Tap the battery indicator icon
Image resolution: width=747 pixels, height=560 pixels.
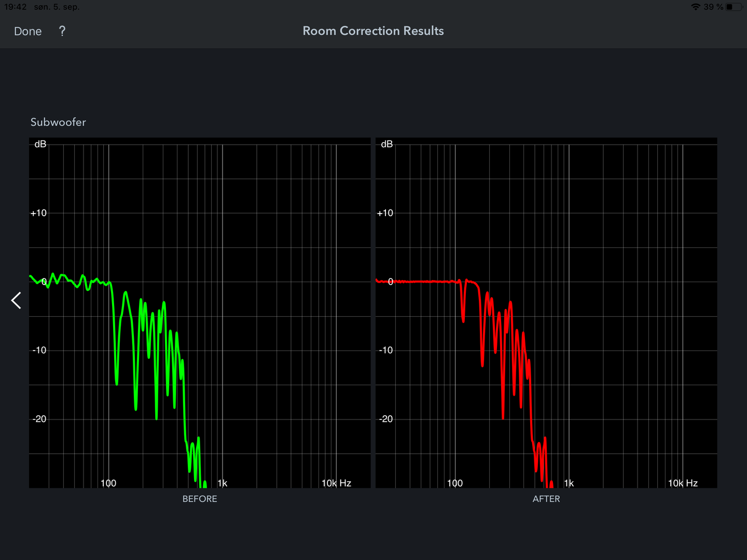click(734, 7)
